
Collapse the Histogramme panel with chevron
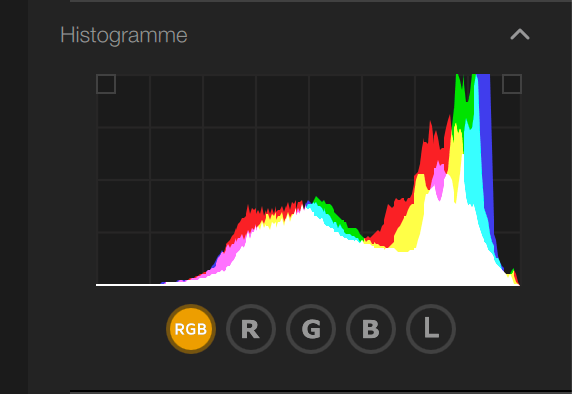pyautogui.click(x=519, y=35)
